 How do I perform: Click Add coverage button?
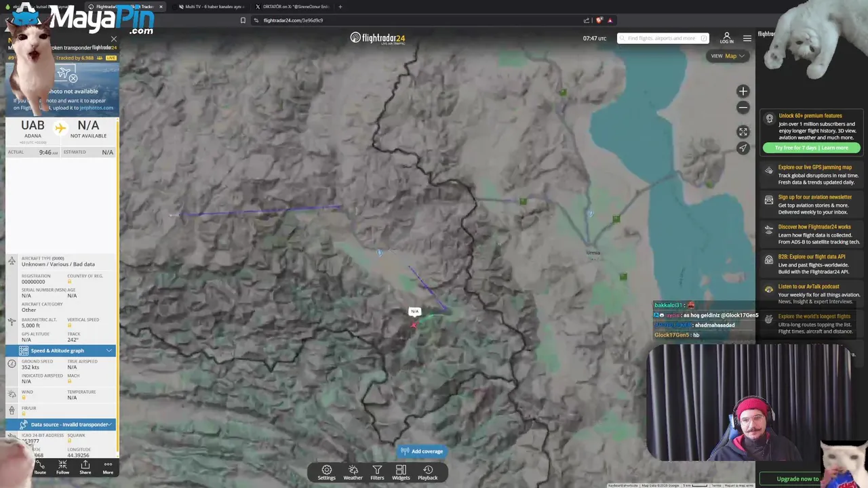click(x=422, y=451)
